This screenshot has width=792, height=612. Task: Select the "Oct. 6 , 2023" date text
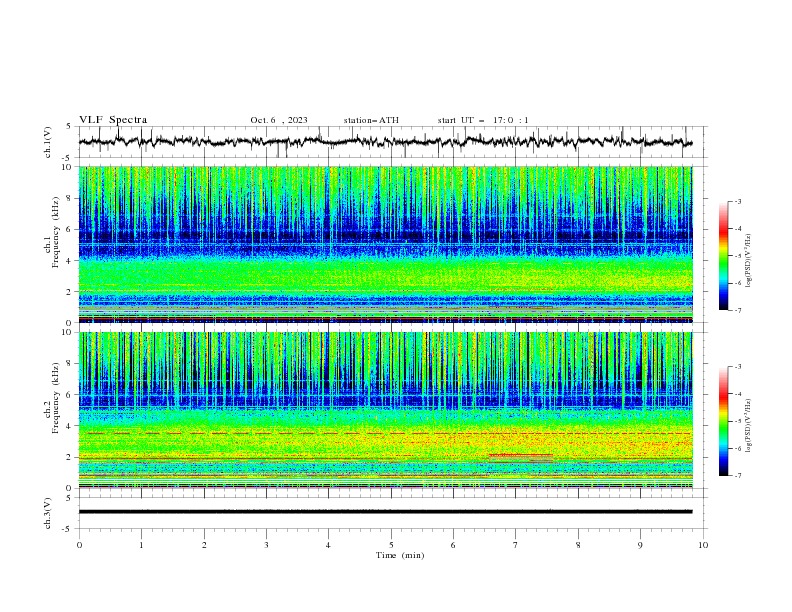point(279,120)
